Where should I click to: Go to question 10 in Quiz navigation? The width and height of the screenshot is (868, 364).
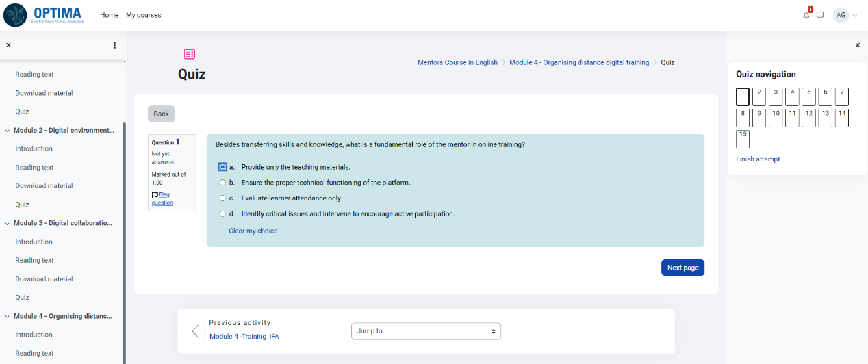[776, 118]
